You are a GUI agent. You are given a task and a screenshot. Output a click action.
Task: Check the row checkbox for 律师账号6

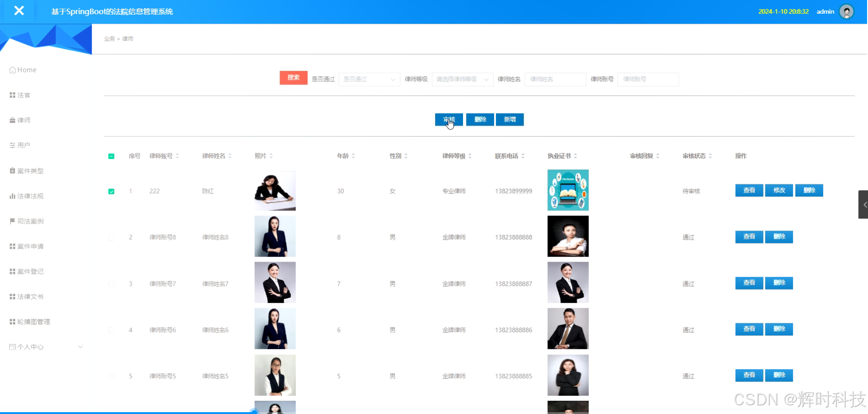pos(111,330)
